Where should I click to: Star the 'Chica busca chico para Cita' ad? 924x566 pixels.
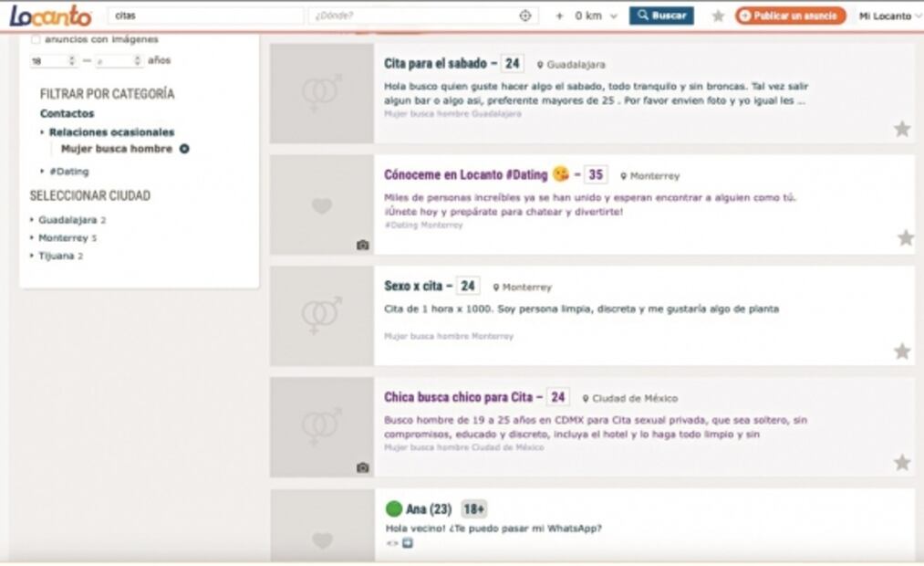click(x=901, y=463)
